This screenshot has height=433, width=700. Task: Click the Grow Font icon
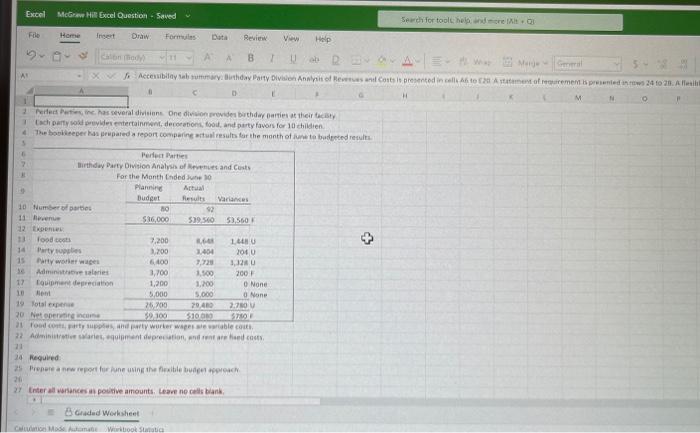click(x=208, y=57)
